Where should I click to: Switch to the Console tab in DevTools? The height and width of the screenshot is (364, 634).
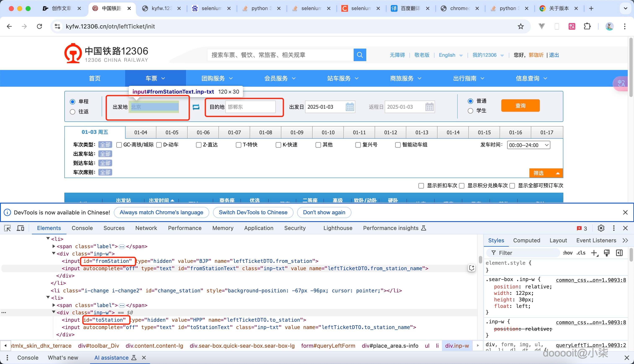click(x=82, y=228)
